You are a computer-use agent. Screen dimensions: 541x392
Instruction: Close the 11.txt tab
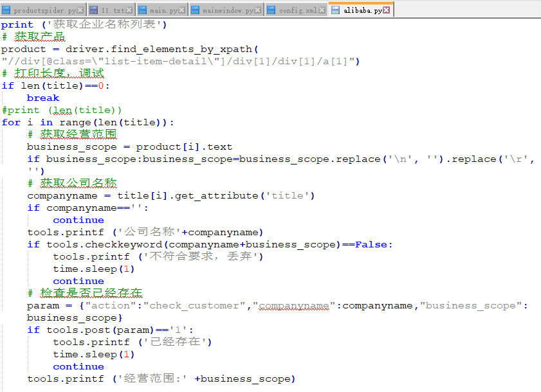pyautogui.click(x=129, y=10)
